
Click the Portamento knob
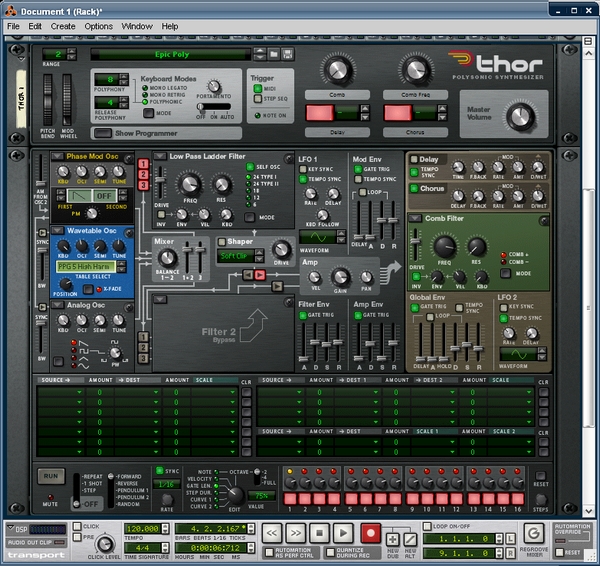click(x=214, y=86)
